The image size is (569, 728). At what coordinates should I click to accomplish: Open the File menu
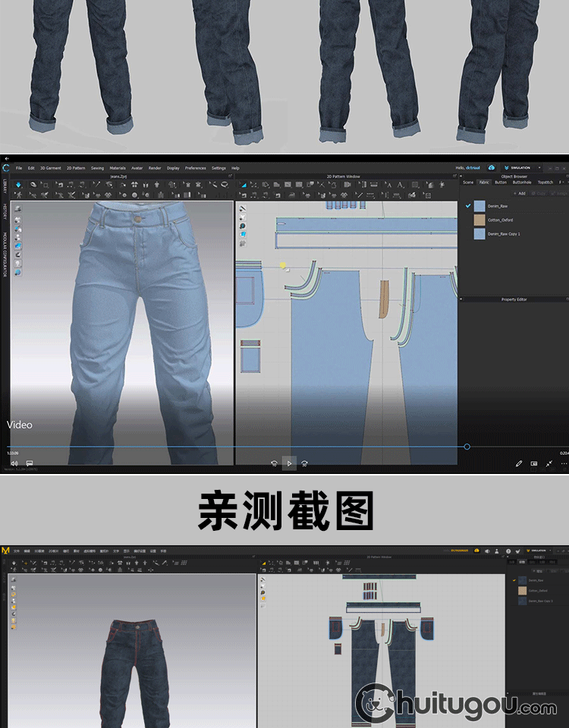[19, 168]
